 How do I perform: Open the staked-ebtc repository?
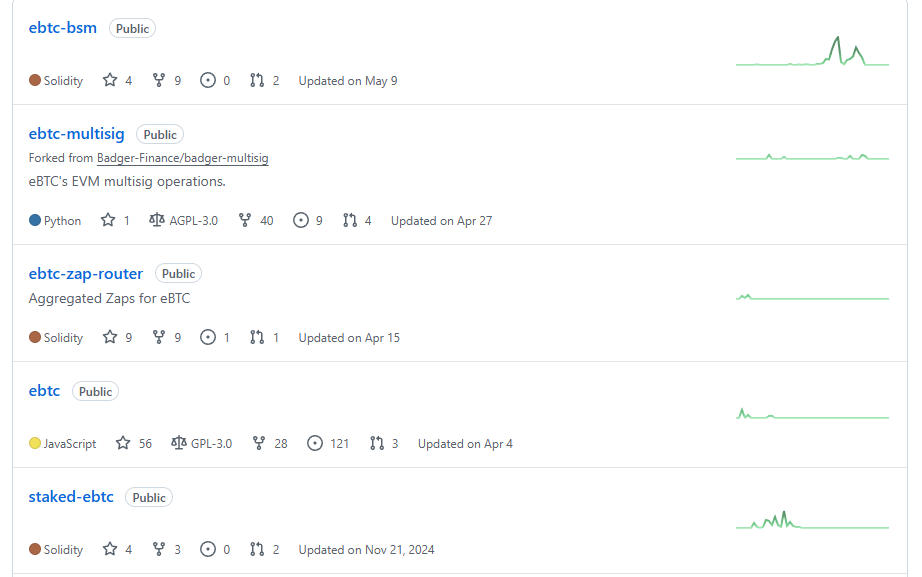pos(71,496)
